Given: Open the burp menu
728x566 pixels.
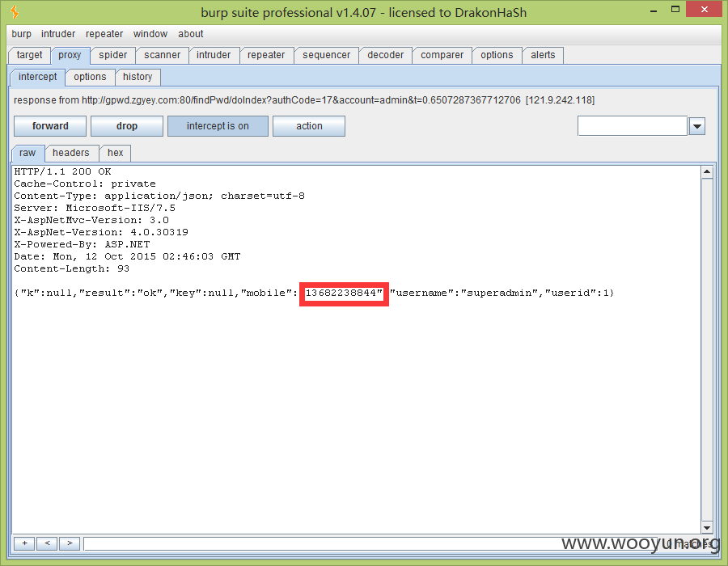Looking at the screenshot, I should click(21, 34).
